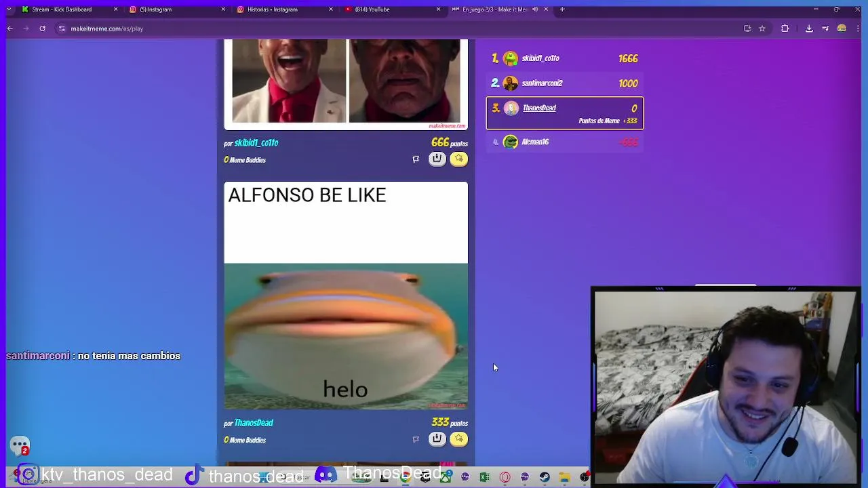
Task: Click the 666 puntos score
Action: [449, 143]
